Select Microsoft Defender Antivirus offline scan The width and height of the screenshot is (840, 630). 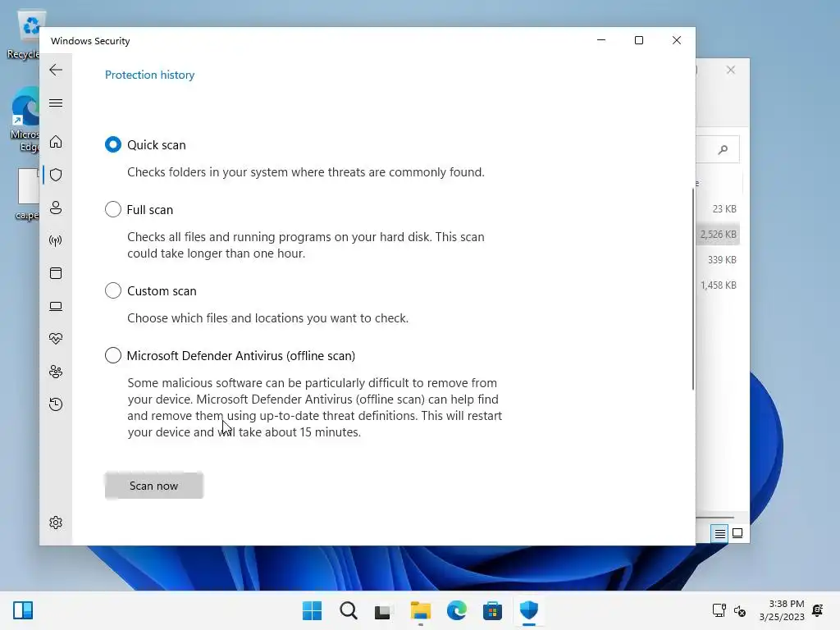pyautogui.click(x=113, y=356)
